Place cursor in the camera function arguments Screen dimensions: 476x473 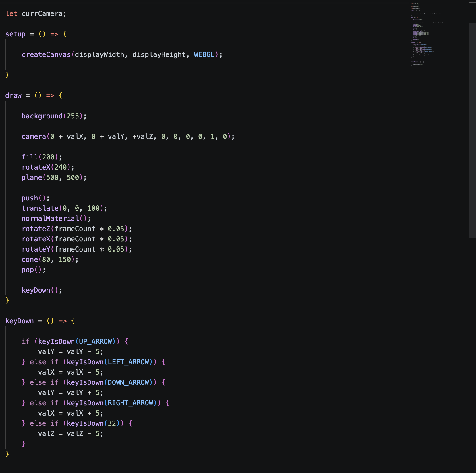(x=114, y=137)
